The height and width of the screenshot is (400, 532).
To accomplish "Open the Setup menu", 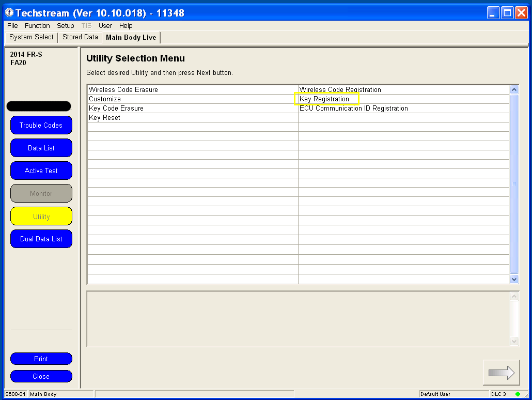I will 66,26.
